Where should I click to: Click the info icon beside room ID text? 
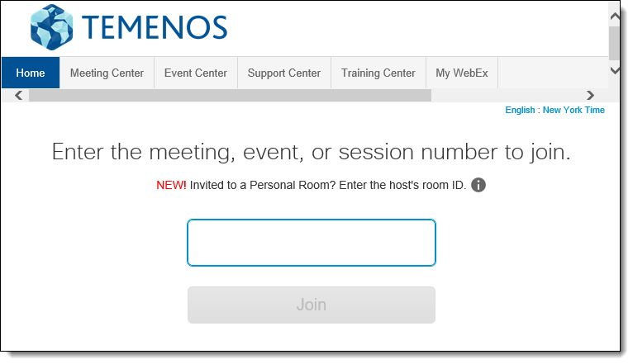tap(478, 185)
